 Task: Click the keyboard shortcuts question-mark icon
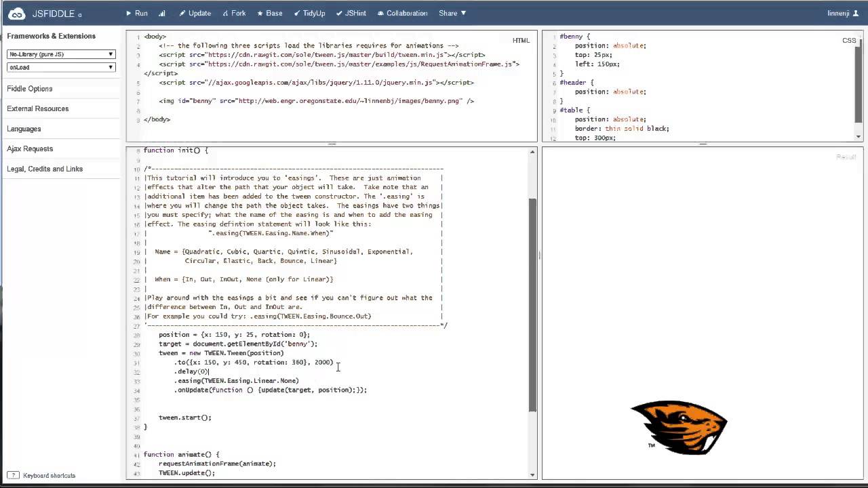coord(13,476)
